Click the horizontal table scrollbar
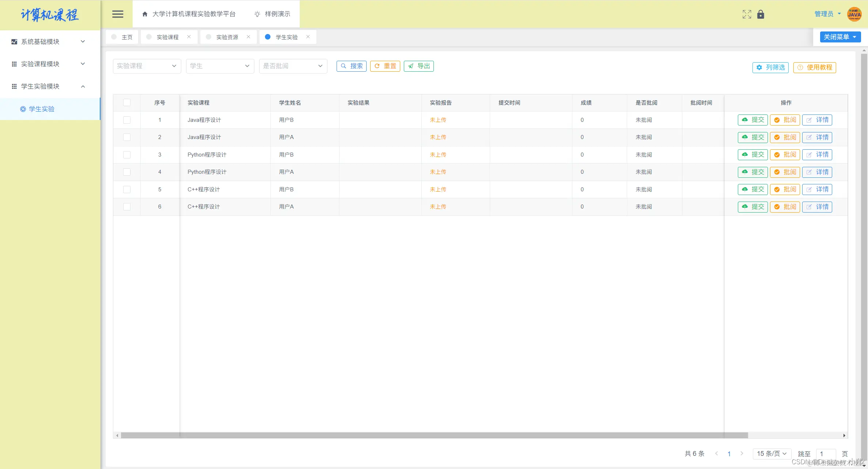The width and height of the screenshot is (868, 469). tap(434, 435)
